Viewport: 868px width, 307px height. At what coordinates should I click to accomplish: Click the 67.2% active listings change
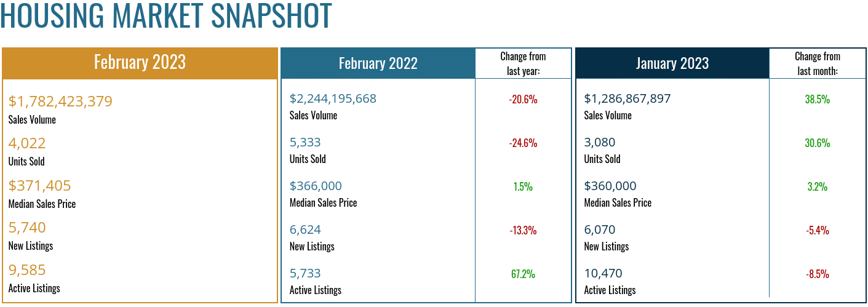pos(523,274)
